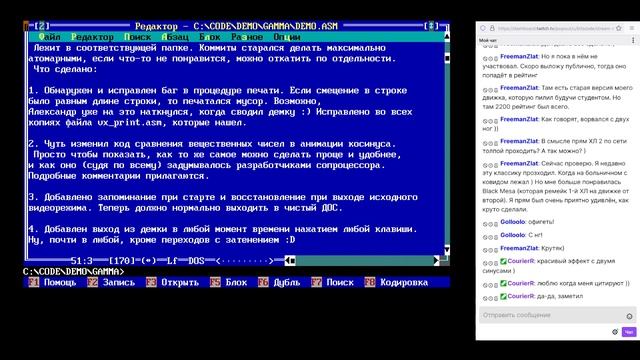Click the <.........> tab ruler indicator

[x=244, y=260]
